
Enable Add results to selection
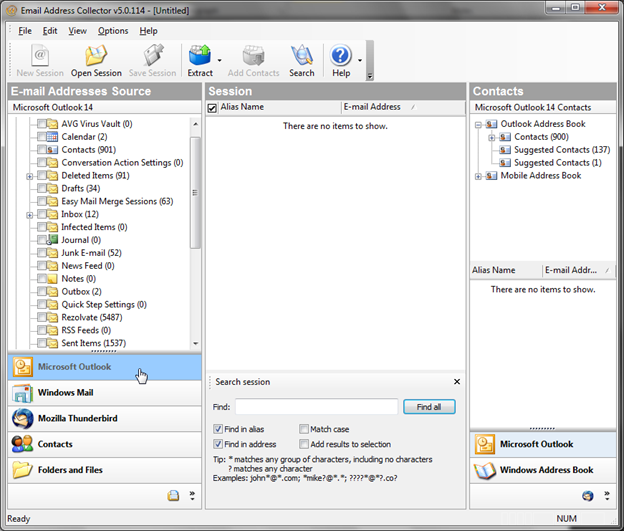click(x=304, y=444)
